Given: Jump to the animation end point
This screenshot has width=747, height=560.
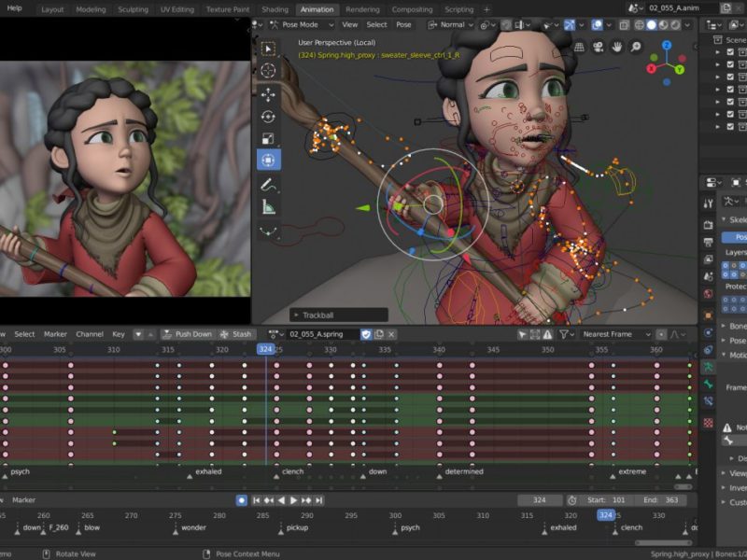Looking at the screenshot, I should 319,500.
